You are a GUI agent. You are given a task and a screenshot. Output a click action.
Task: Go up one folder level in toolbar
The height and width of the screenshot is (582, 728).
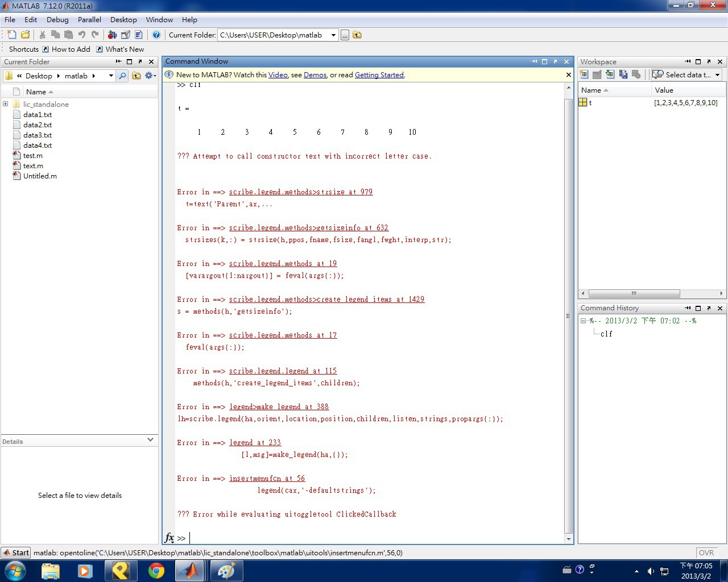357,35
